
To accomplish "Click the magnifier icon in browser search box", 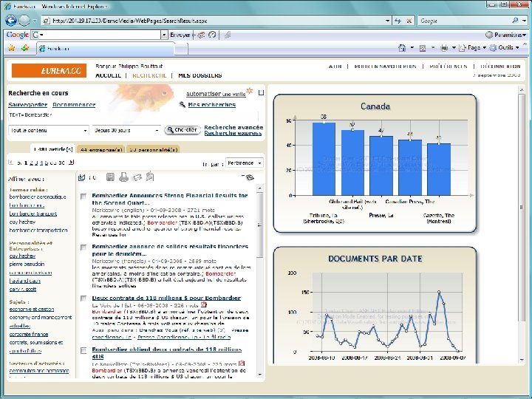I will 515,21.
